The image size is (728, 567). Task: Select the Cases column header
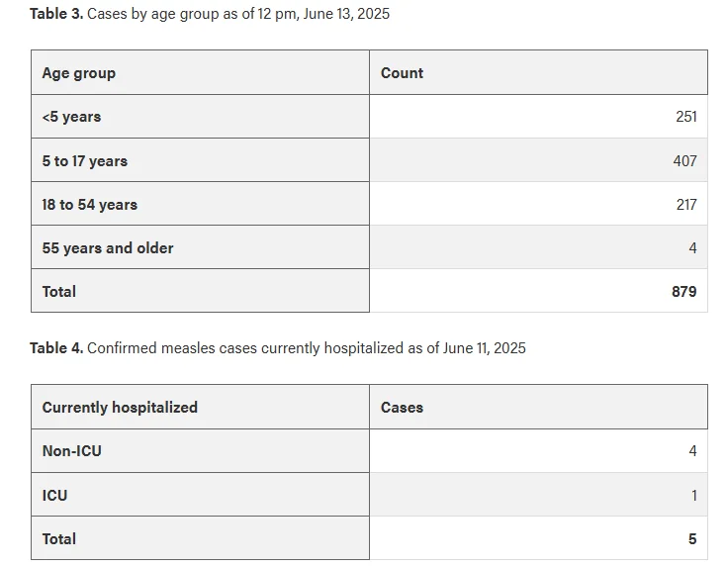pos(538,407)
